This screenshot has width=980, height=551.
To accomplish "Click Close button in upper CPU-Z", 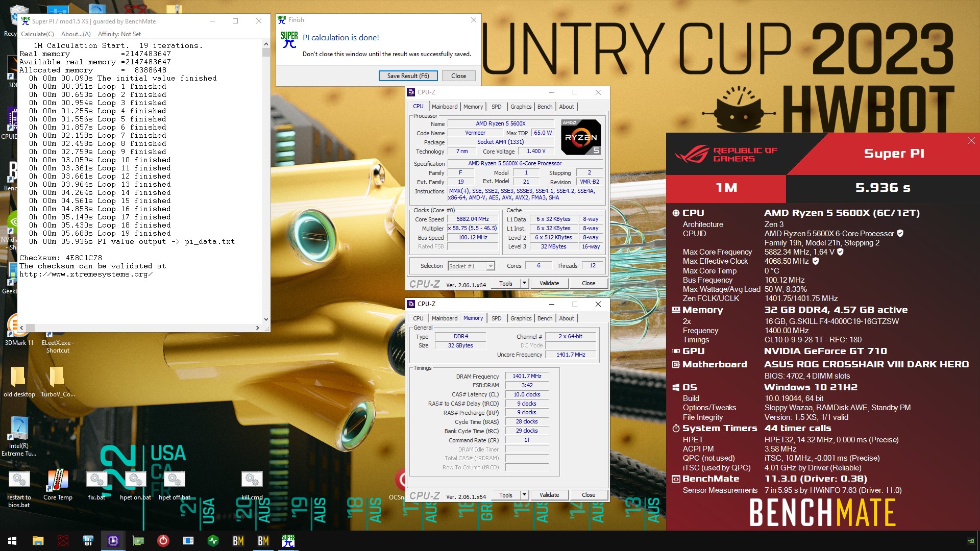I will [589, 283].
